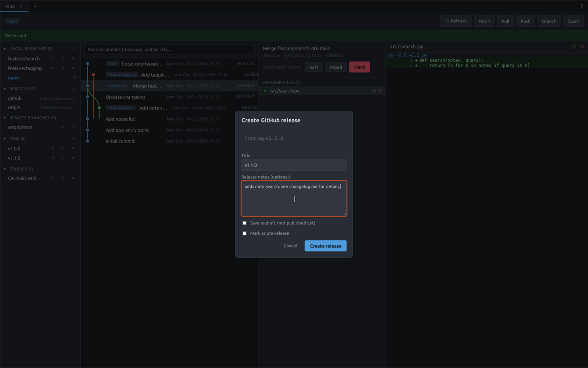
Task: Click the R icon beside tag v1.1.0
Action: pyautogui.click(x=53, y=158)
